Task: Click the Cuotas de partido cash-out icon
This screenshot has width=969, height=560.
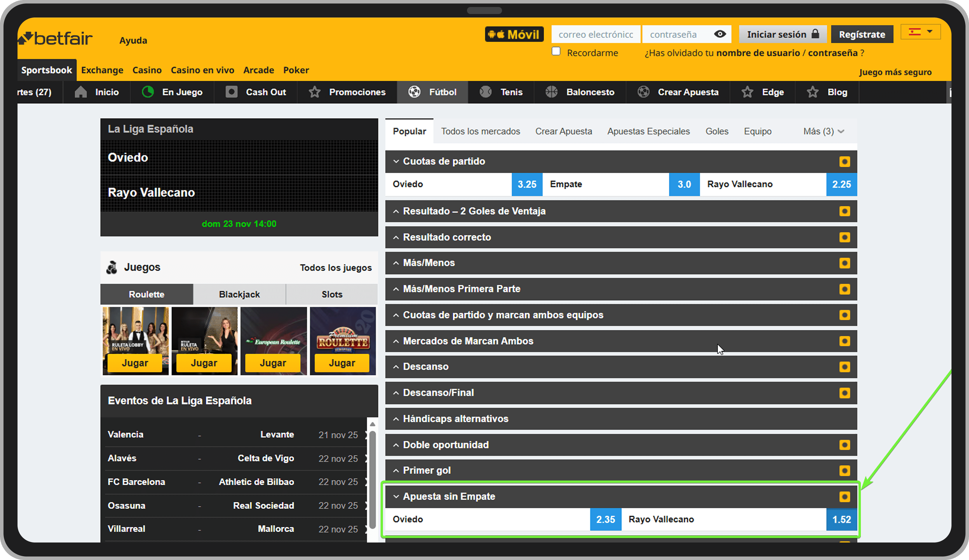Action: tap(844, 161)
